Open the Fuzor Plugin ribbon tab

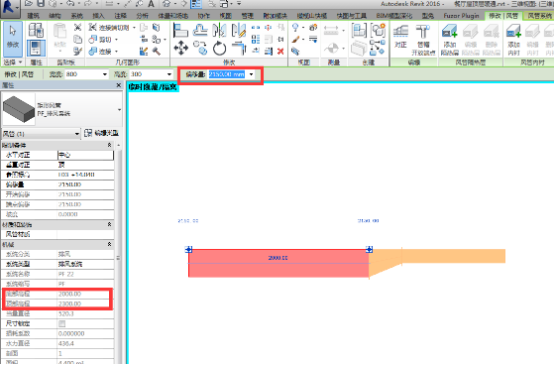point(461,16)
